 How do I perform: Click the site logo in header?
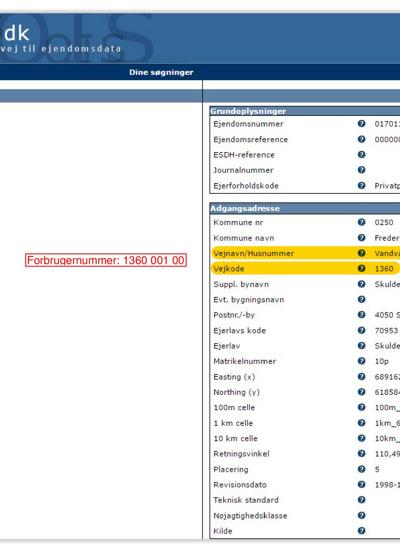point(60,39)
